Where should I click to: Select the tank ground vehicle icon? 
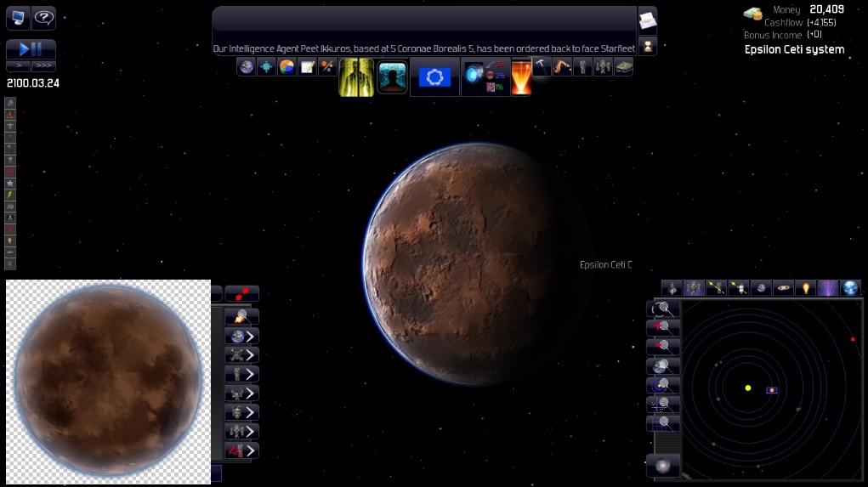[623, 67]
